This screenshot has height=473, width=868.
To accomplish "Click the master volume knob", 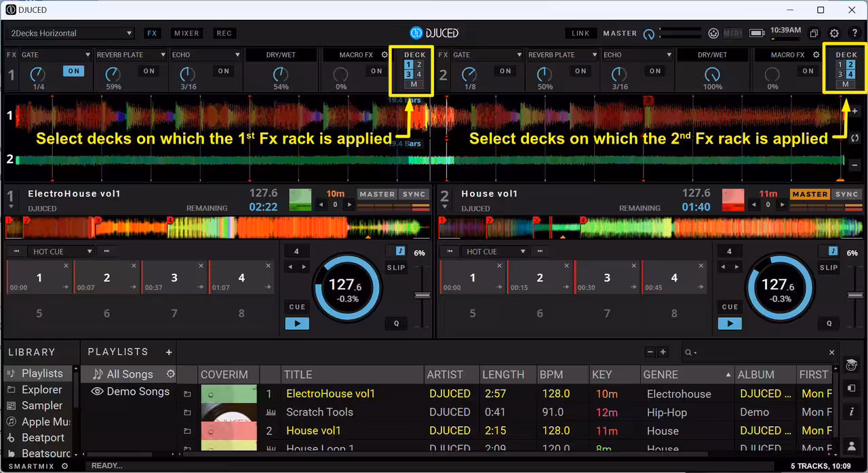I will point(649,34).
